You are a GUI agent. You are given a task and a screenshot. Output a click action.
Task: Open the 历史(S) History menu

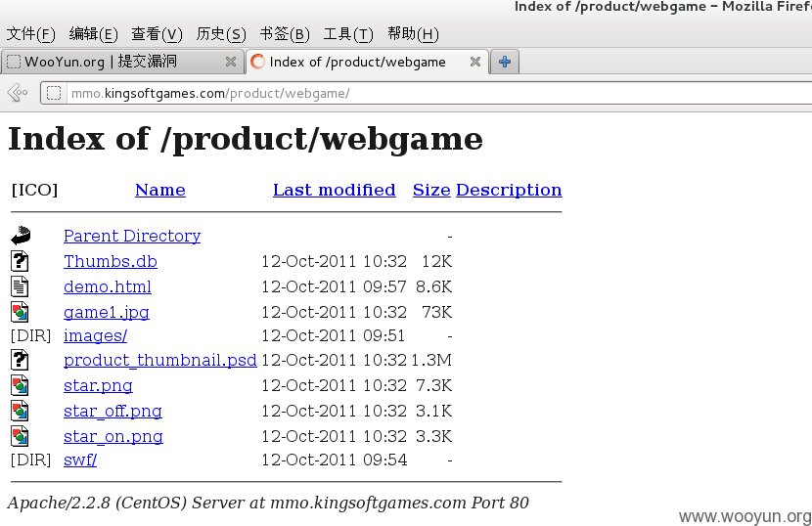(x=221, y=34)
